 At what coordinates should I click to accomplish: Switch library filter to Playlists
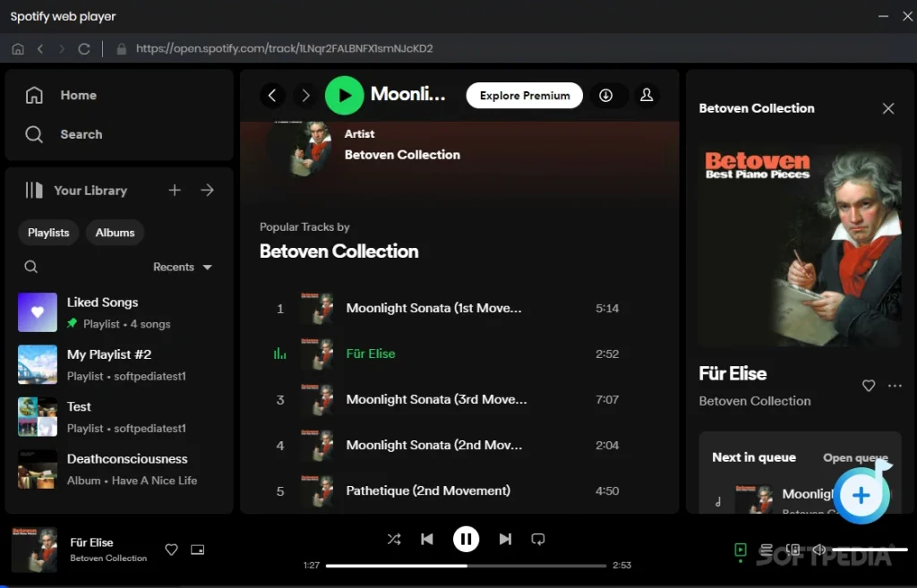pos(47,232)
